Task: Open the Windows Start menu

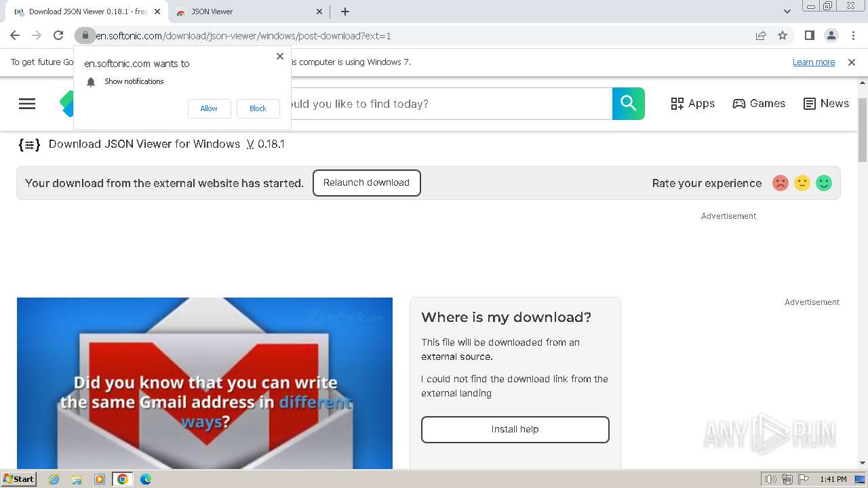Action: [x=18, y=479]
